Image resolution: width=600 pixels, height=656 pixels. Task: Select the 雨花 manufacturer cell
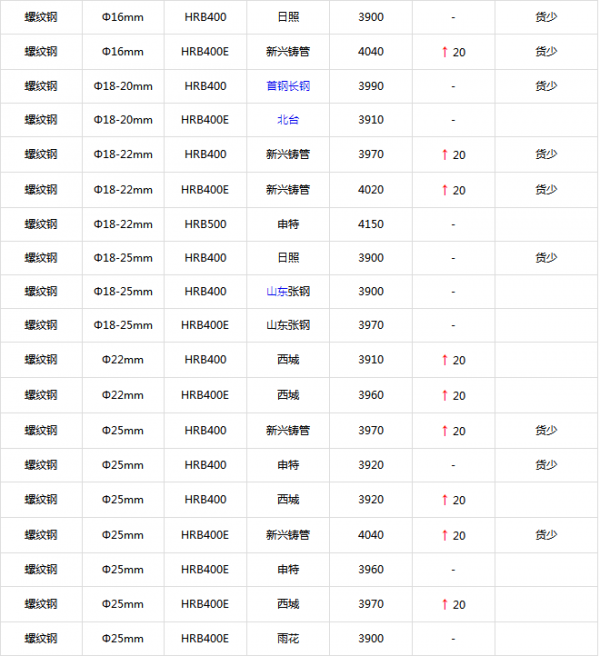pos(288,638)
